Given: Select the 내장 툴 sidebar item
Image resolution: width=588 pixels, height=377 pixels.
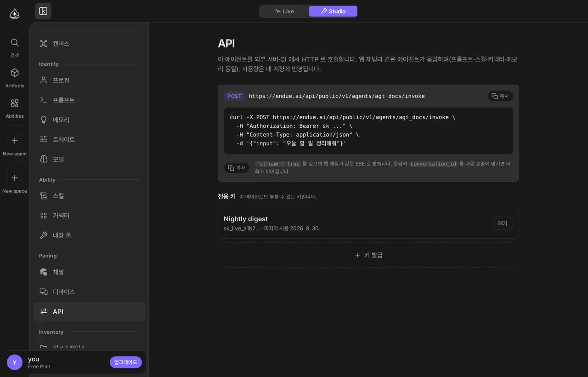Looking at the screenshot, I should pyautogui.click(x=90, y=235).
